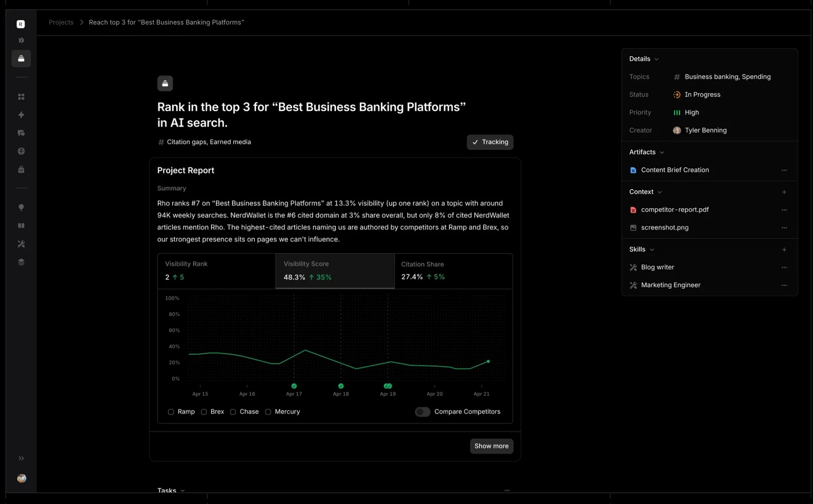The height and width of the screenshot is (504, 813).
Task: Collapse the Details section
Action: tap(656, 59)
